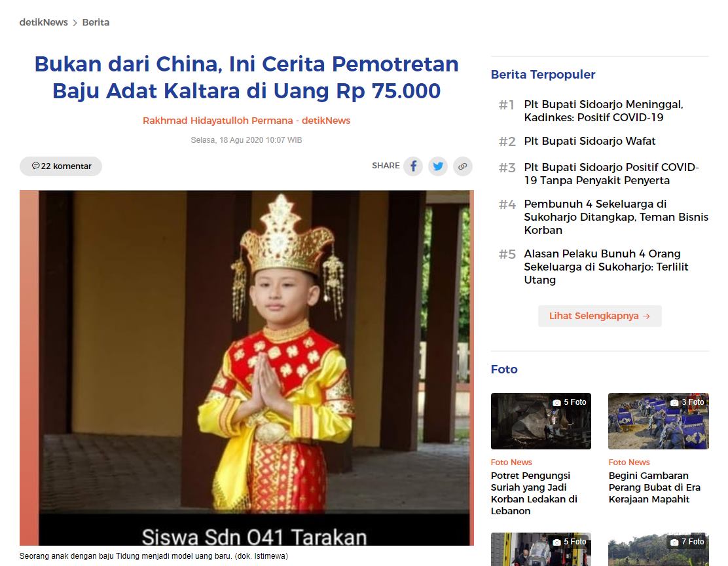Screen dimensions: 728x566
Task: Click camera badge on 3 Foto thumbnail
Action: click(x=687, y=402)
